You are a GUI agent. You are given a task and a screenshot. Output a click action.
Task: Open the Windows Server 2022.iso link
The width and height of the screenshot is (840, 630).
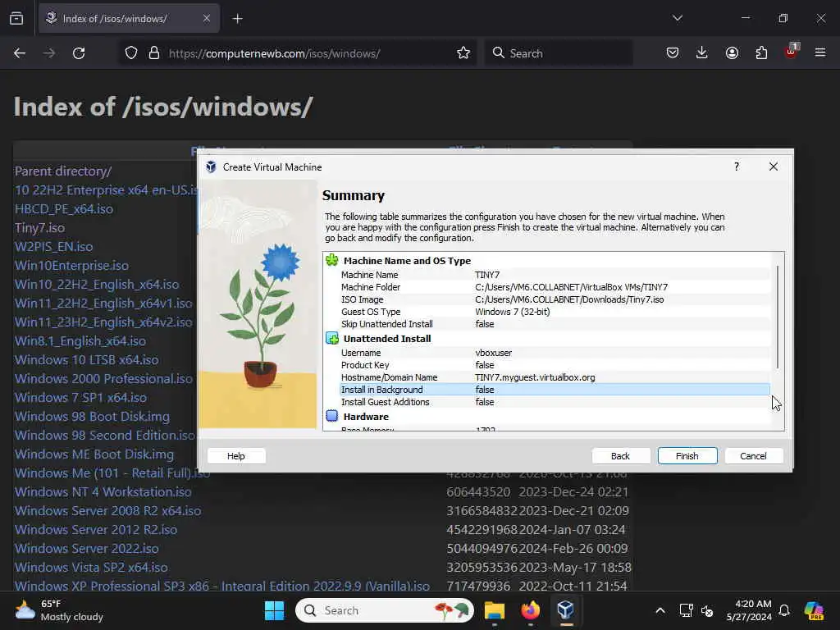tap(86, 549)
